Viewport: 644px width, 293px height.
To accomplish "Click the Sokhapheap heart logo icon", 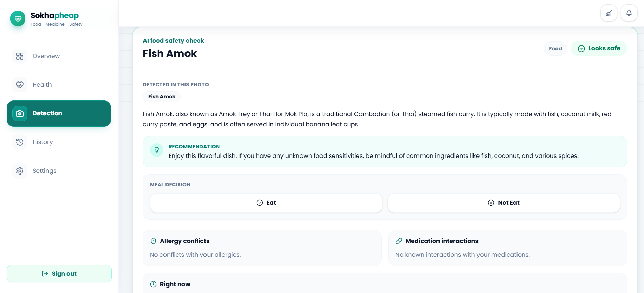I will click(18, 19).
